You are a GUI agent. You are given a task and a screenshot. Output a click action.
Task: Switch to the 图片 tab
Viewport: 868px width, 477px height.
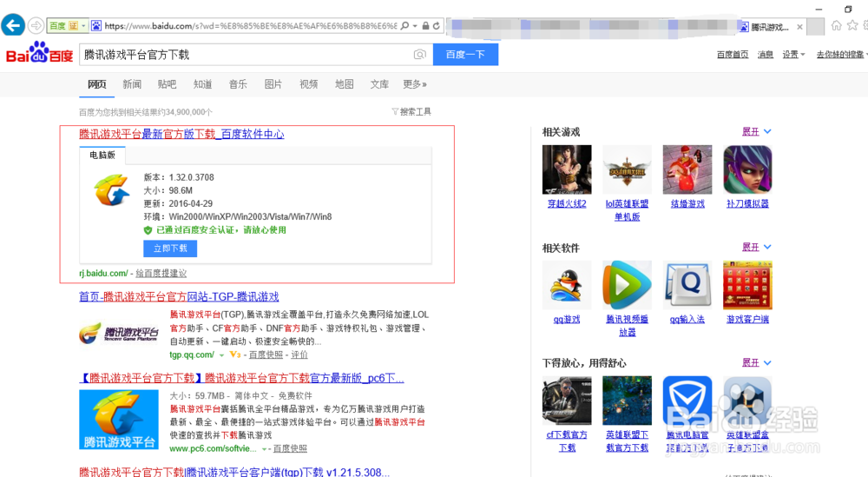[273, 84]
